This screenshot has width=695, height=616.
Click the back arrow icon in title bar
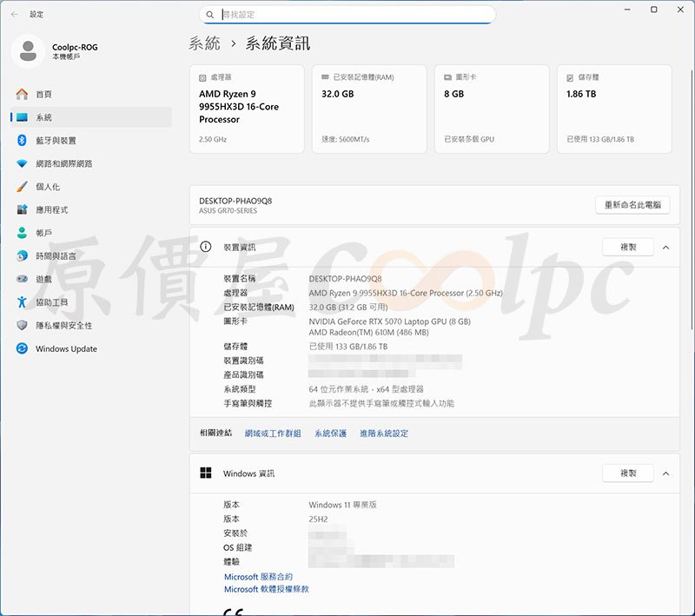coord(14,15)
